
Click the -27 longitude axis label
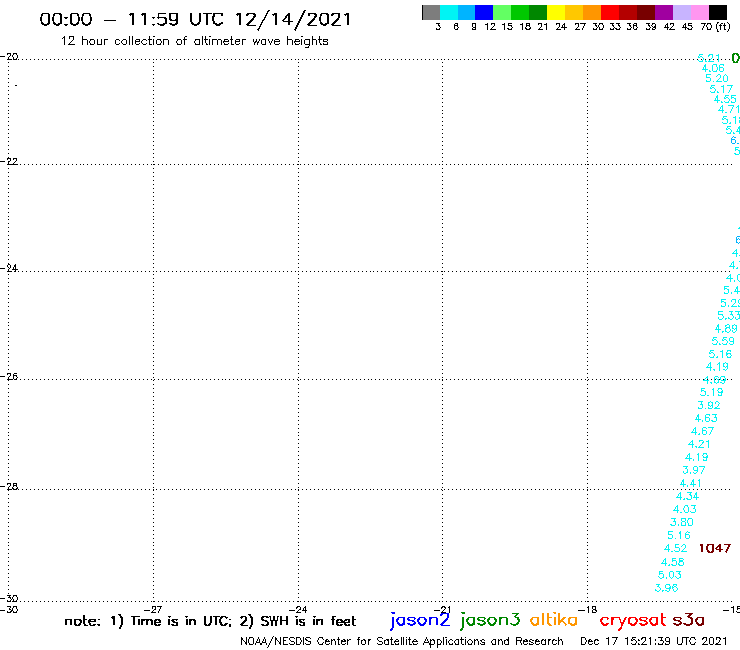153,610
